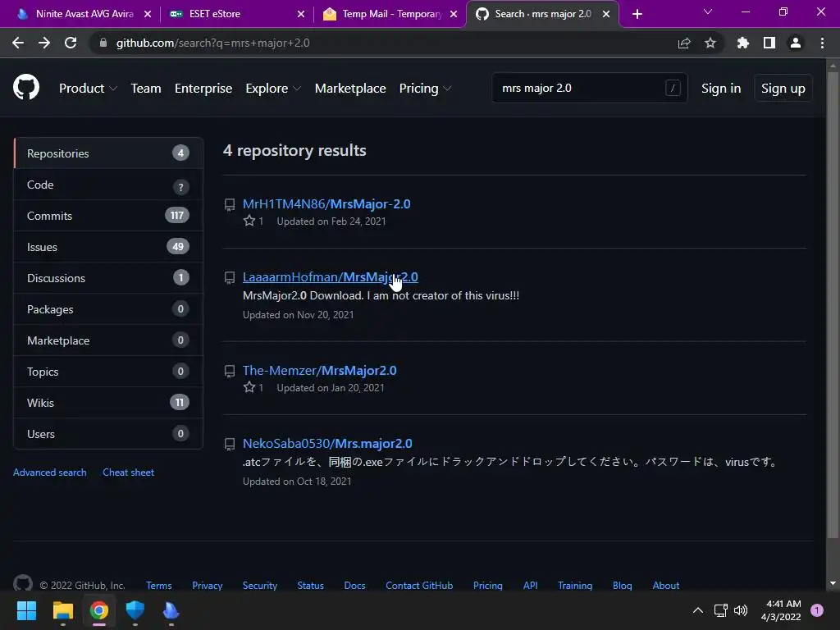Show hidden system tray icons
840x630 pixels.
point(698,610)
